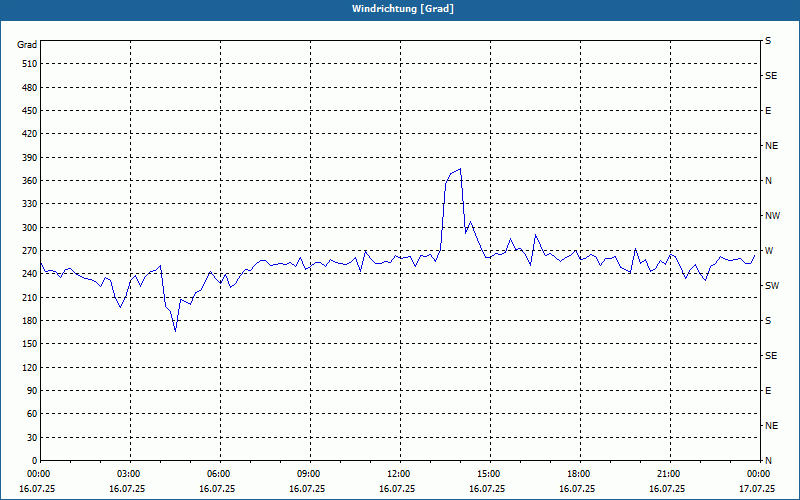Click the SW compass label on right axis

(772, 286)
